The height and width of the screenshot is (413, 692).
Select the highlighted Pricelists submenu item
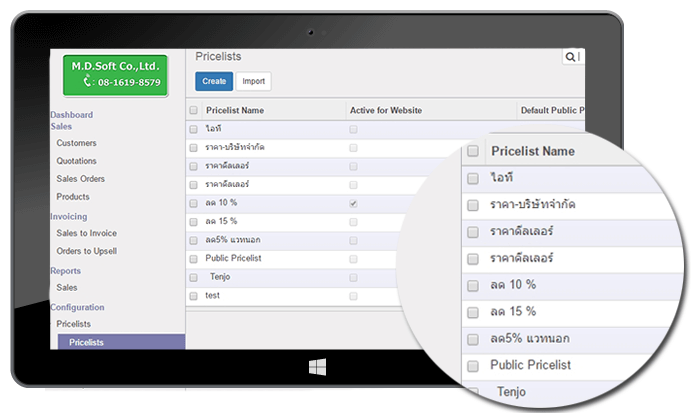coord(121,342)
